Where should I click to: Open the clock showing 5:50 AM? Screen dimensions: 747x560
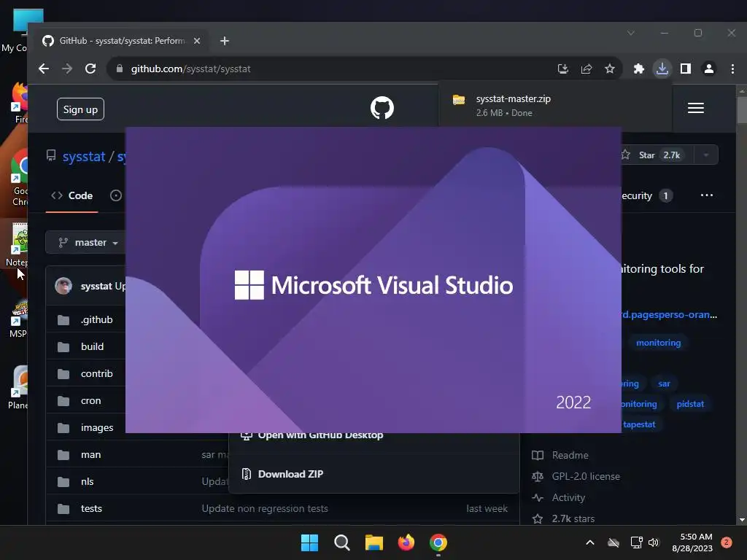click(692, 542)
